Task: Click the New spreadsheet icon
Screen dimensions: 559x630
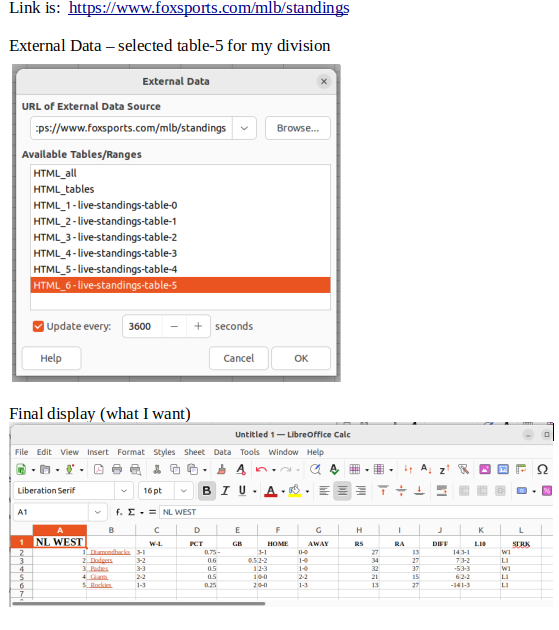Action: click(21, 469)
